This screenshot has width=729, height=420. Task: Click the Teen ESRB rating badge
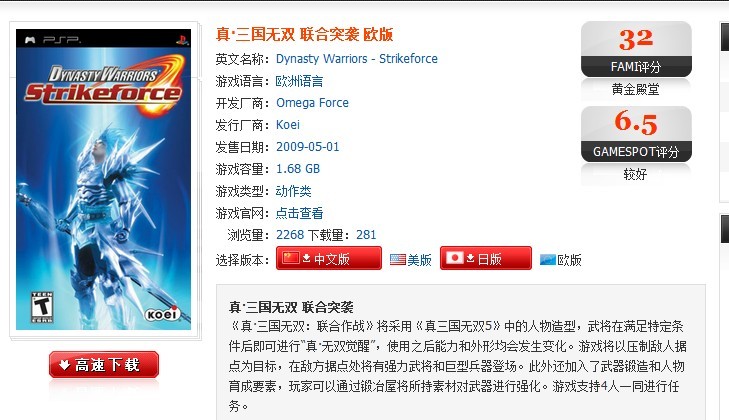(x=42, y=307)
